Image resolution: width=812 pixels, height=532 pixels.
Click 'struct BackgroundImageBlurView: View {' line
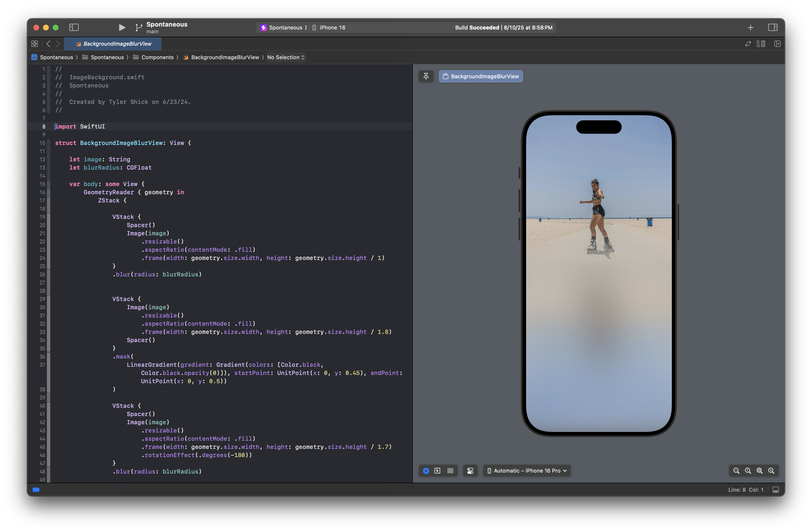click(x=123, y=143)
